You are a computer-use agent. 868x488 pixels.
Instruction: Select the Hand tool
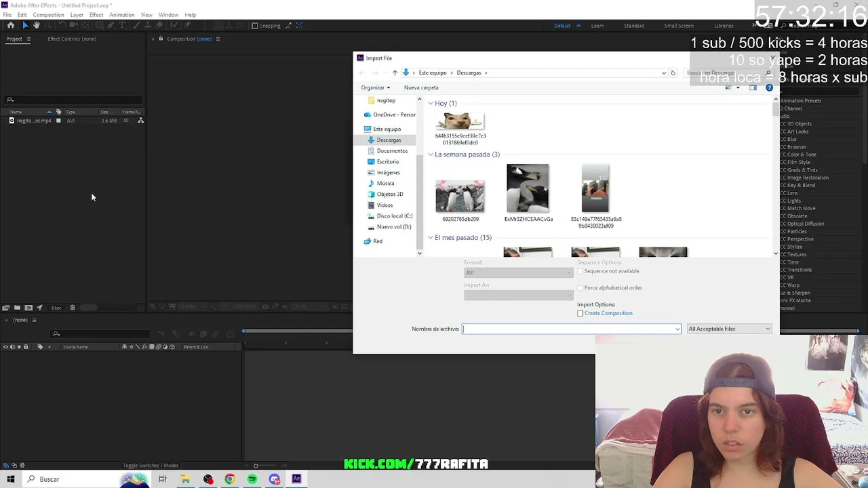pyautogui.click(x=37, y=26)
